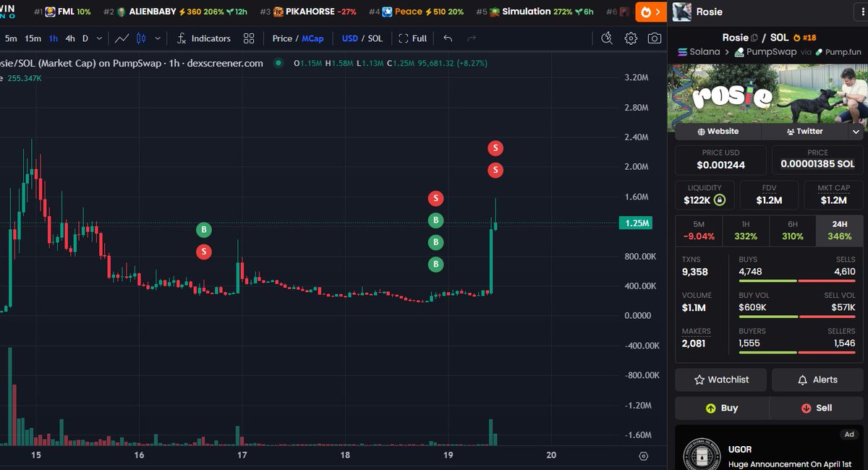Click the FDV $1.2M box

pos(769,195)
